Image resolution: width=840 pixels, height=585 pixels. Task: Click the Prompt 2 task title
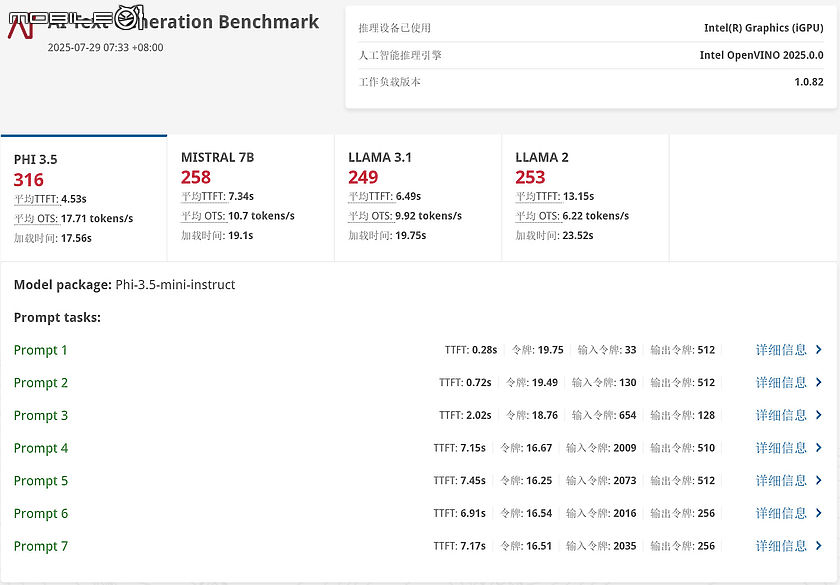pos(41,383)
